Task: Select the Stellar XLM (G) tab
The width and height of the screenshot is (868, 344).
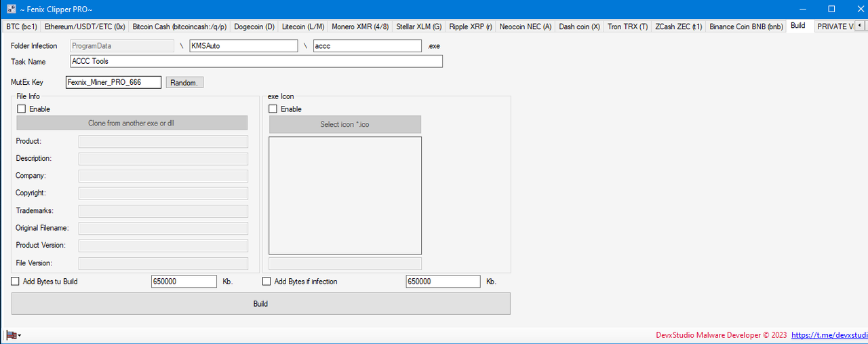Action: pyautogui.click(x=418, y=26)
